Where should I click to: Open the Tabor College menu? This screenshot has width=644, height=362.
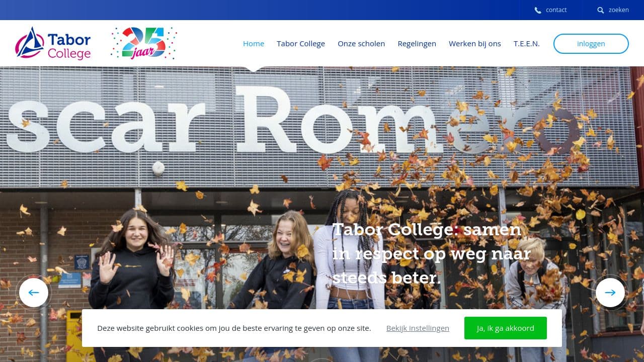301,44
